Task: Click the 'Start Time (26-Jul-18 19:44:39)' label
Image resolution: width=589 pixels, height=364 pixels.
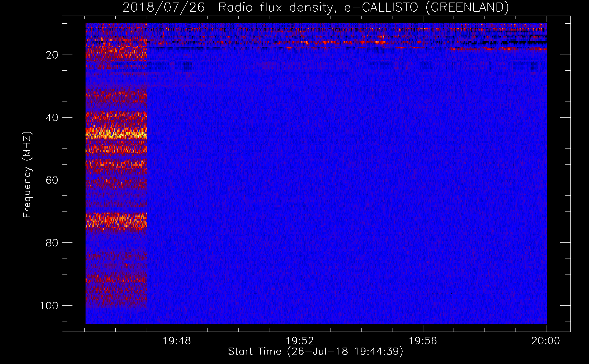Action: tap(316, 352)
